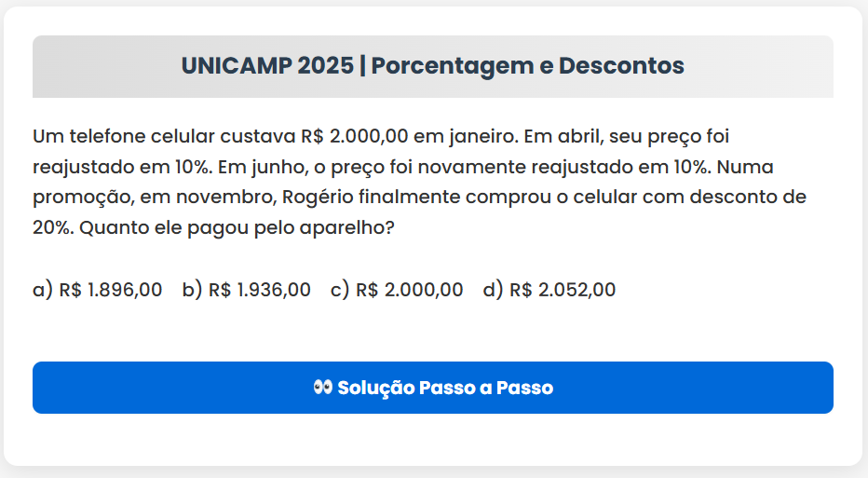868x478 pixels.
Task: Open the Solução Passo a Passo button
Action: tap(433, 388)
